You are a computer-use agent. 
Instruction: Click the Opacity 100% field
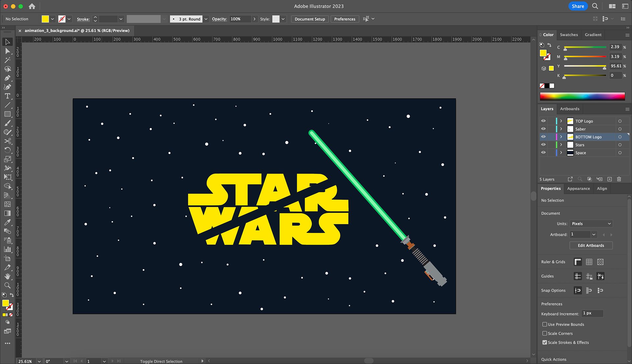[x=241, y=19]
